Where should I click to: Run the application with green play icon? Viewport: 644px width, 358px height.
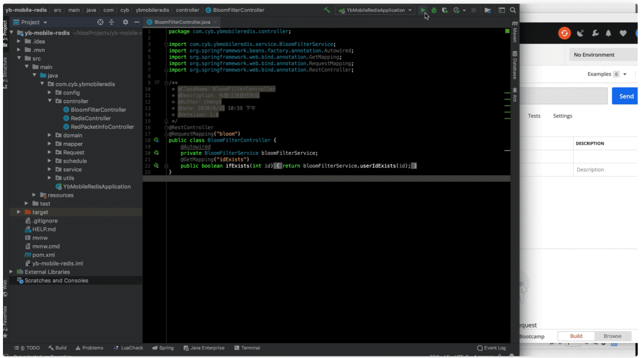(423, 10)
